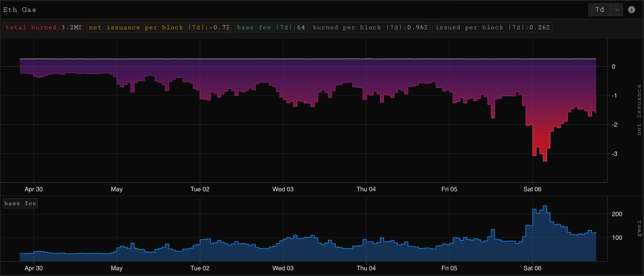Click Tue 02 tick on upper chart axis
This screenshot has width=644, height=276.
click(x=200, y=189)
